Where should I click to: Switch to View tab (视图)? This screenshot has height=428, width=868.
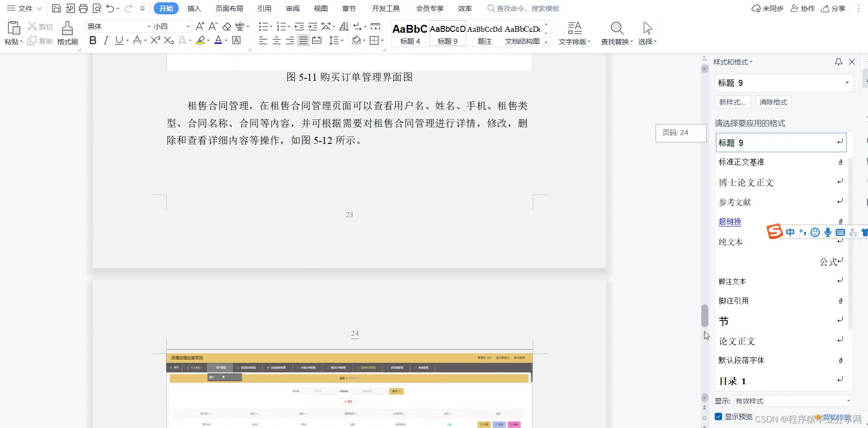tap(321, 8)
